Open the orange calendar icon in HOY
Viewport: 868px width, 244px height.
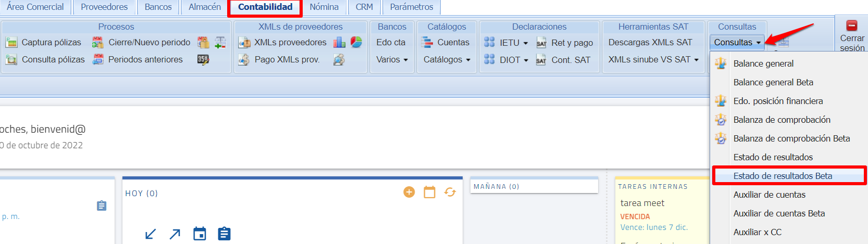(x=429, y=192)
